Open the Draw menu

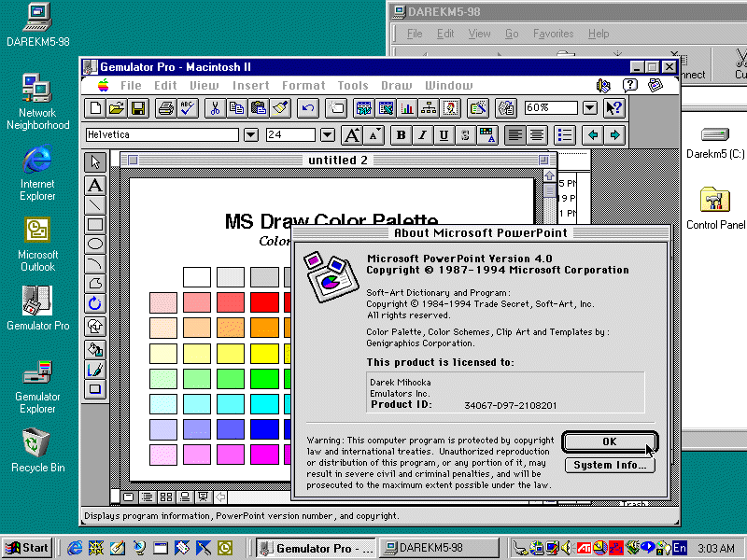pos(396,85)
